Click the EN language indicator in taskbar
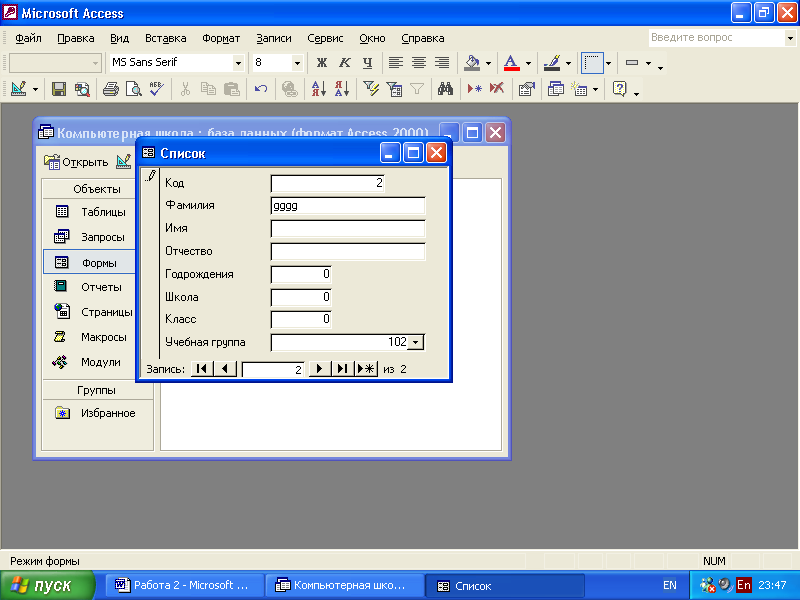Viewport: 800px width, 600px height. pyautogui.click(x=669, y=585)
